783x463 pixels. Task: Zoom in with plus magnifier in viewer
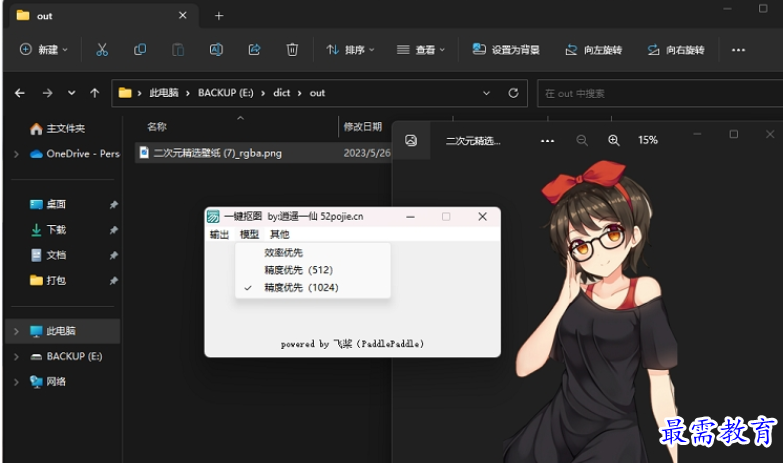point(614,140)
